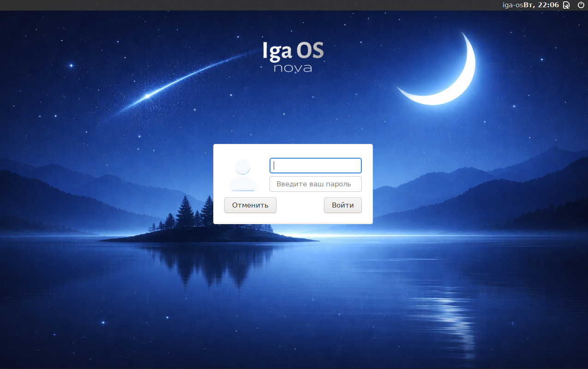
Task: Click the bright star at upper left
Action: point(71,65)
